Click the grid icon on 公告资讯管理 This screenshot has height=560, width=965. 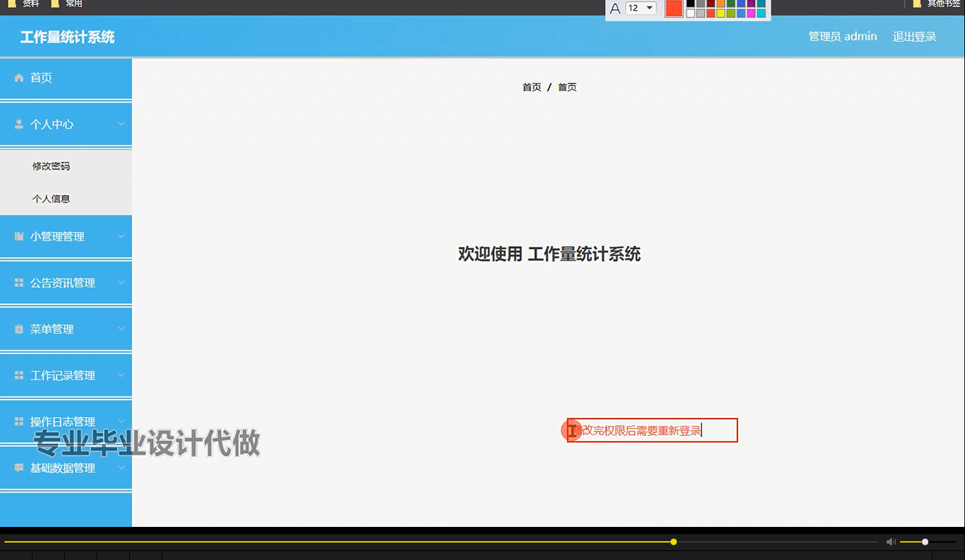click(x=18, y=282)
